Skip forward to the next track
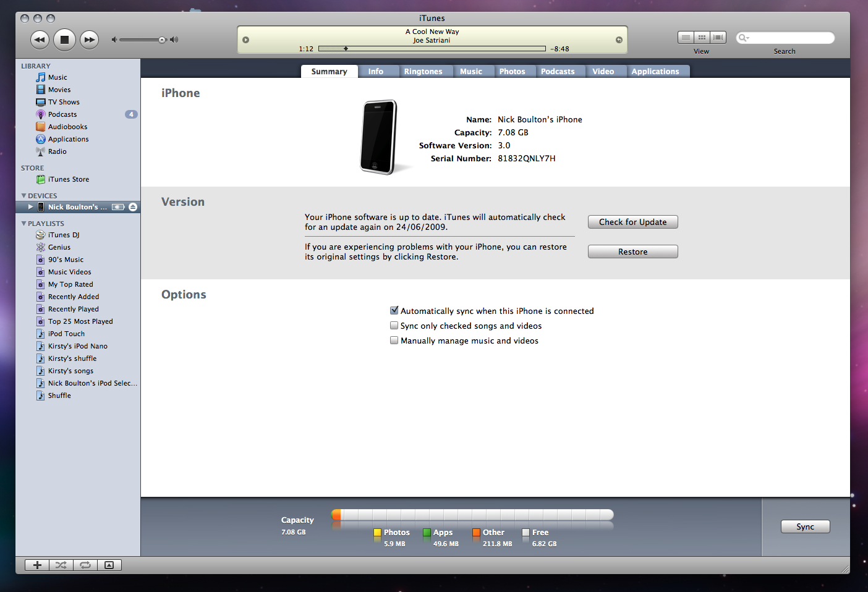The width and height of the screenshot is (868, 592). (90, 40)
